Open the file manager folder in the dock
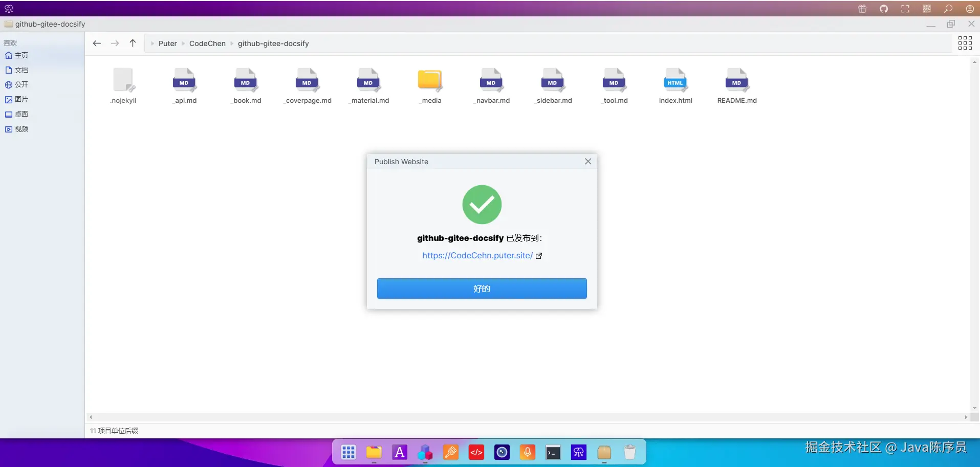The width and height of the screenshot is (980, 467). [x=374, y=452]
